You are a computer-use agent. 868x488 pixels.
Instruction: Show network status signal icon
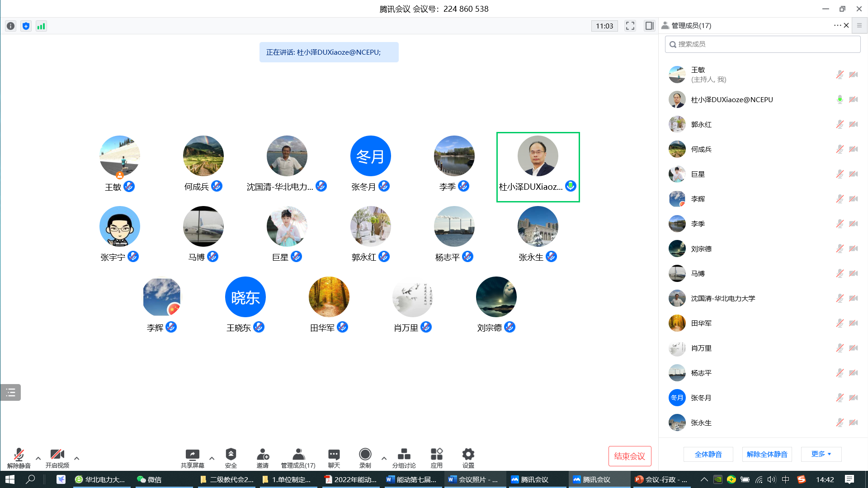41,26
